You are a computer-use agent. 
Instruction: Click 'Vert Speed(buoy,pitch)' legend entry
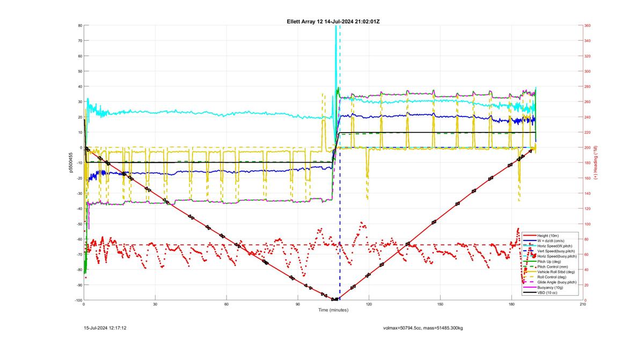click(556, 251)
